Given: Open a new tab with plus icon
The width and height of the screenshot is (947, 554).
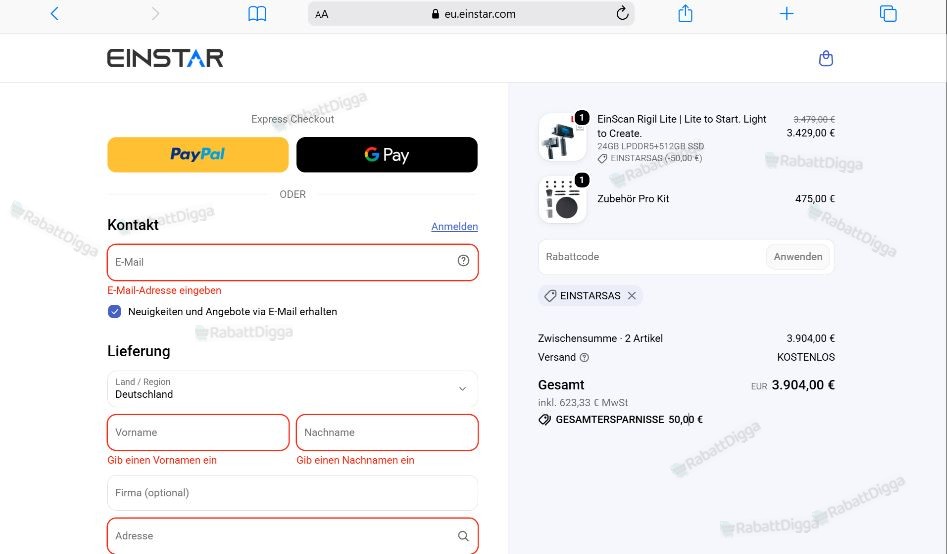Looking at the screenshot, I should click(786, 13).
